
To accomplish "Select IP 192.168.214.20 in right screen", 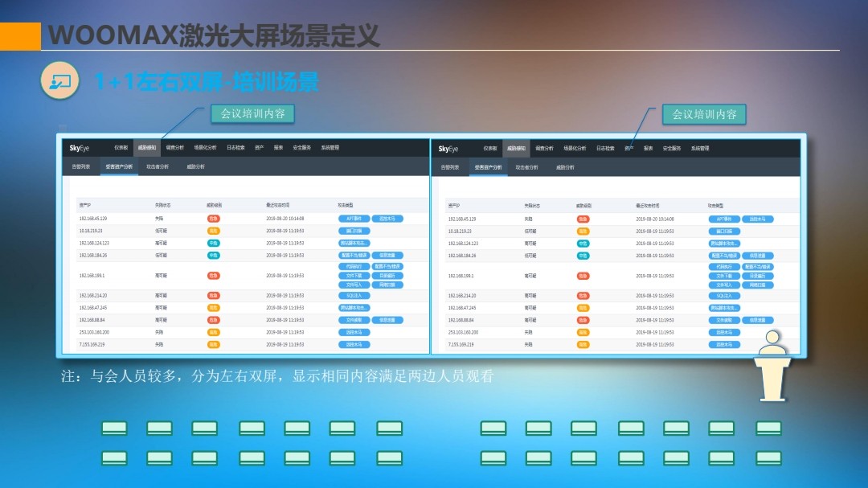I will tap(462, 296).
